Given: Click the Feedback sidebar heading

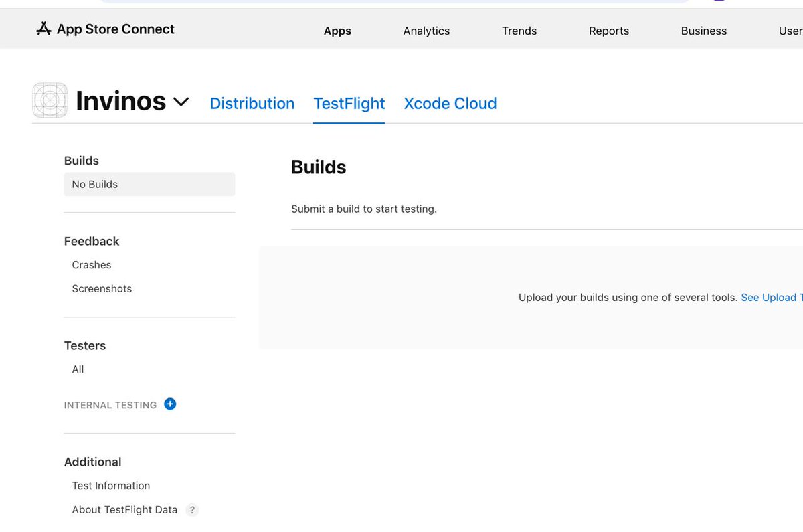Looking at the screenshot, I should [x=92, y=241].
